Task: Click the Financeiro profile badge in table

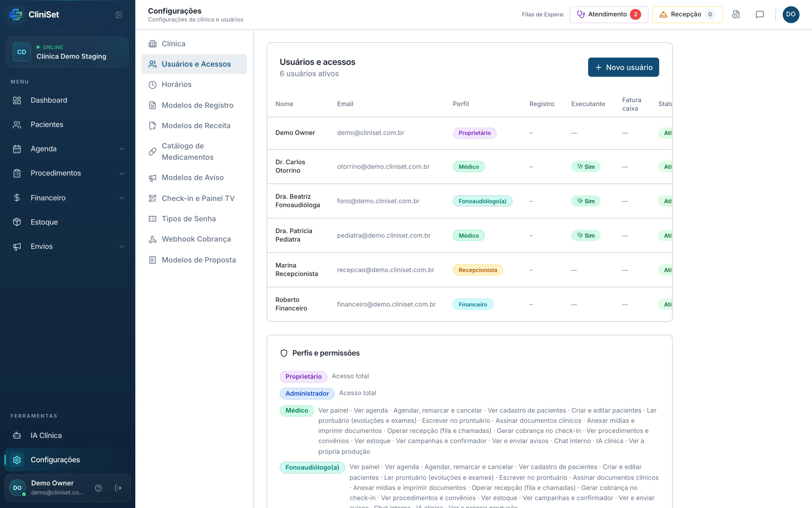Action: (x=473, y=305)
